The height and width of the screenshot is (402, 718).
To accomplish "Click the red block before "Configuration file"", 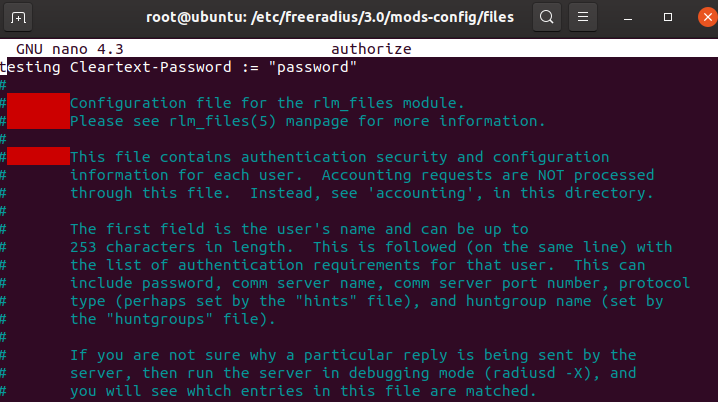I will tap(38, 103).
